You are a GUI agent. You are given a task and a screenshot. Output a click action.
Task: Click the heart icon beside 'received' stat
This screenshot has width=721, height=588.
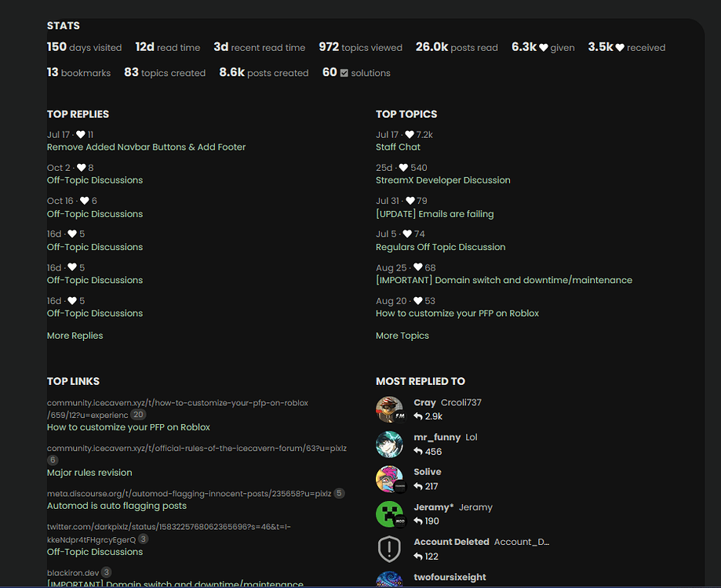pos(620,48)
